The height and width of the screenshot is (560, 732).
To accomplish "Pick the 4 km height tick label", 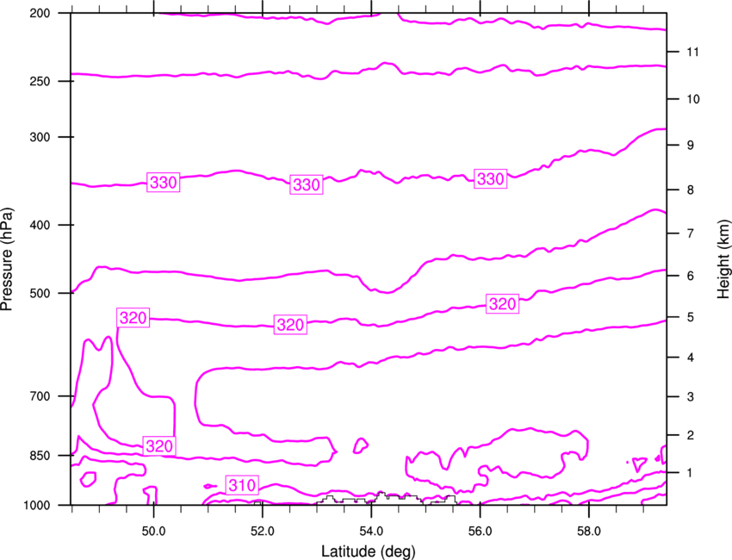I will pos(690,358).
